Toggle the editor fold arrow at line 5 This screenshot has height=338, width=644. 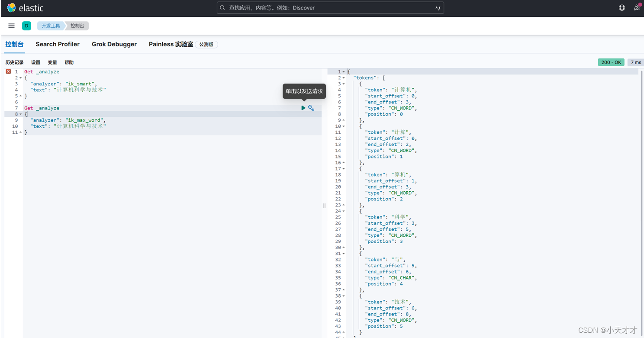20,96
